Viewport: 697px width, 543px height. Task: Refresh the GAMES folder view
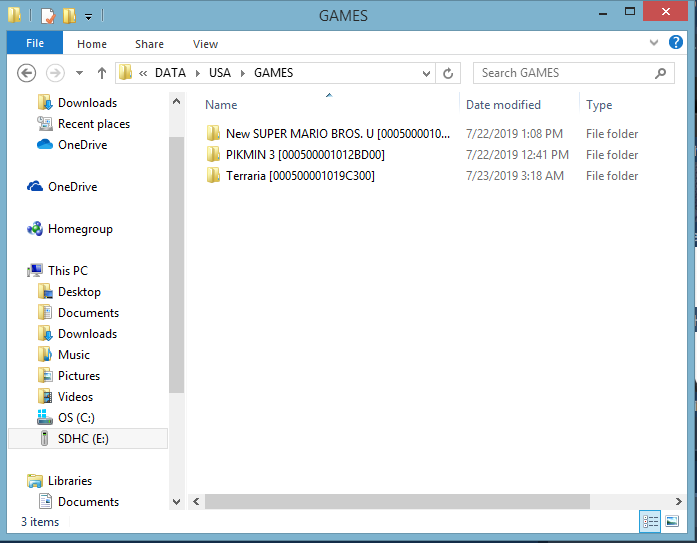[x=448, y=73]
